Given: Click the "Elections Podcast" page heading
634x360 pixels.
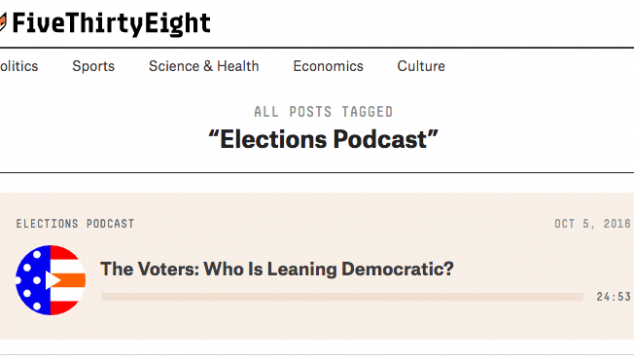Looking at the screenshot, I should point(323,140).
